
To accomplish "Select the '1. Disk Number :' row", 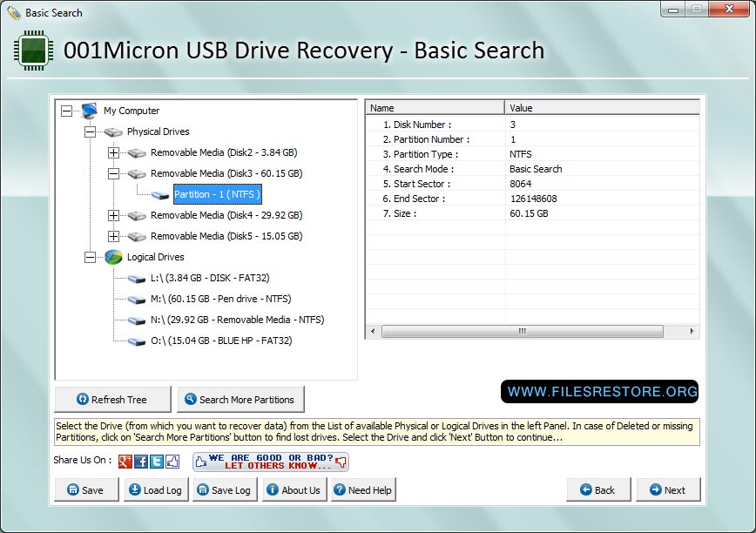I will (x=532, y=125).
